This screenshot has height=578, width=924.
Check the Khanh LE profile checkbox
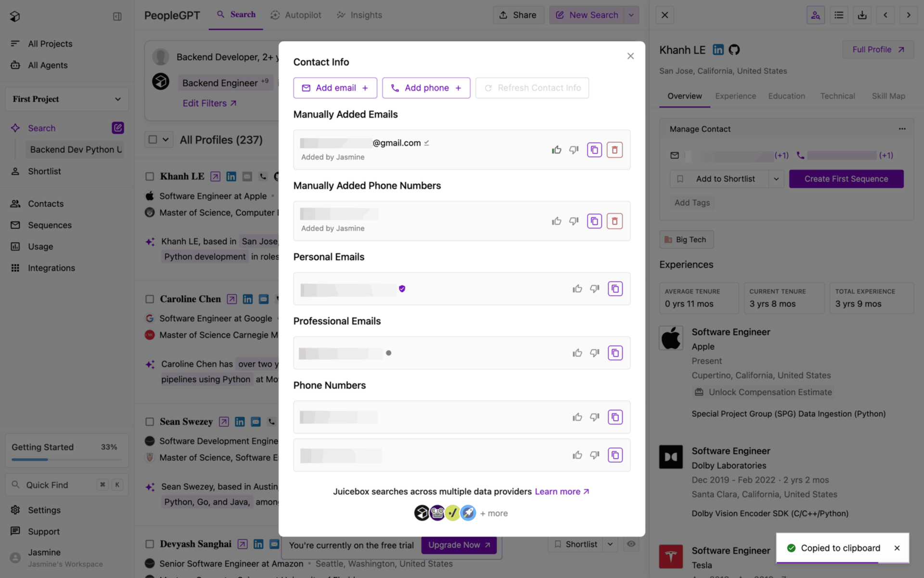[x=150, y=177]
